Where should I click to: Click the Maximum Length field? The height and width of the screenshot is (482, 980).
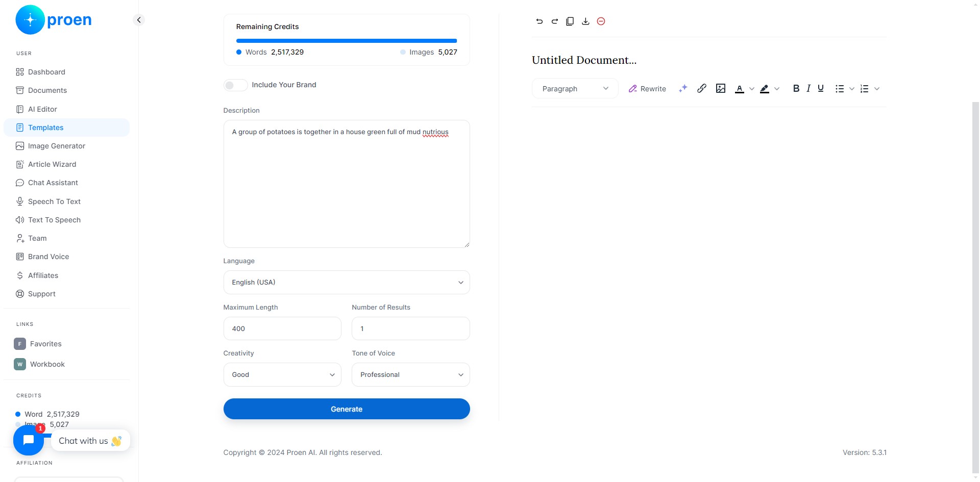(x=282, y=328)
